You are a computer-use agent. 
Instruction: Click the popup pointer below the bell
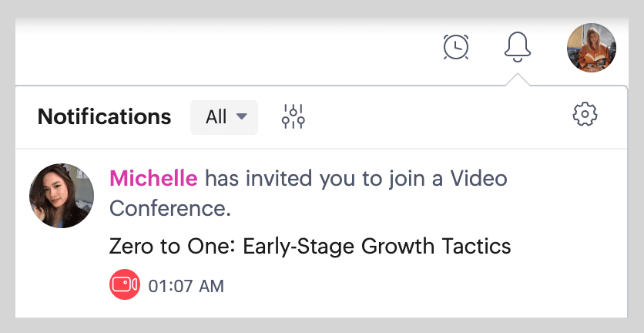tap(518, 79)
